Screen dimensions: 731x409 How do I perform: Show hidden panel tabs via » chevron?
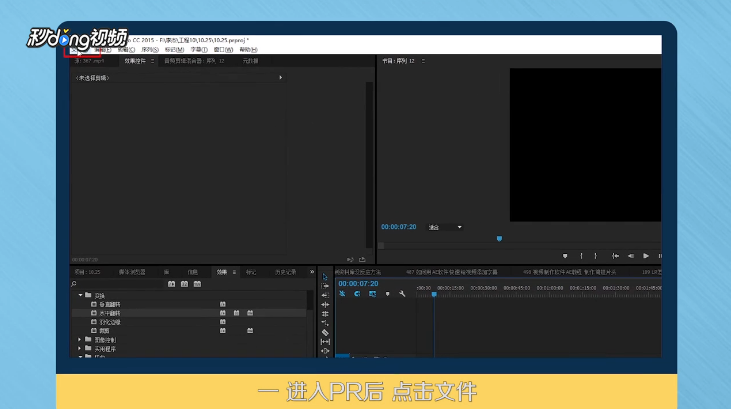tap(312, 272)
